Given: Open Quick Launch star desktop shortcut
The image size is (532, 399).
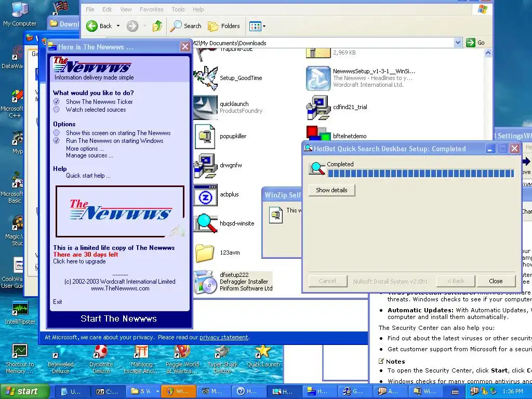Looking at the screenshot, I should click(x=263, y=356).
